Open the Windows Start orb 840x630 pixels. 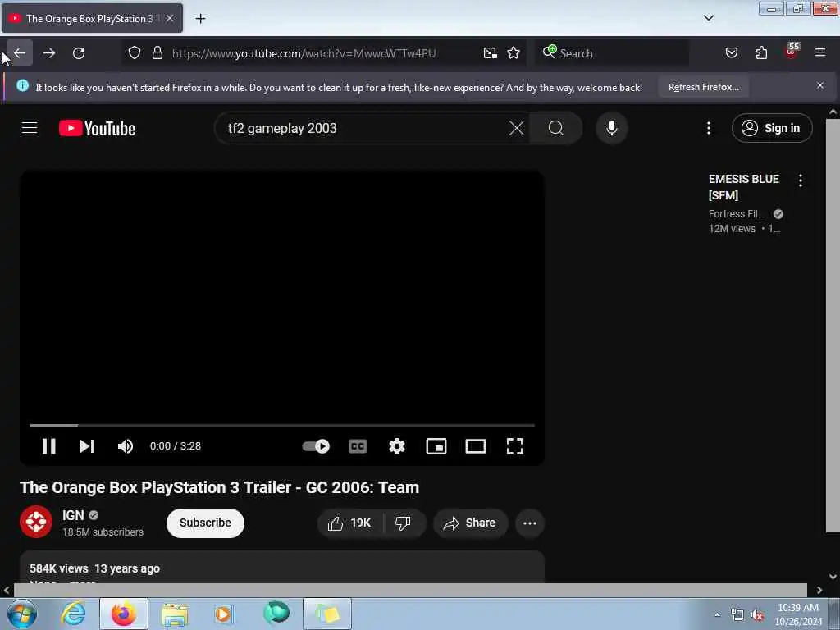[21, 614]
